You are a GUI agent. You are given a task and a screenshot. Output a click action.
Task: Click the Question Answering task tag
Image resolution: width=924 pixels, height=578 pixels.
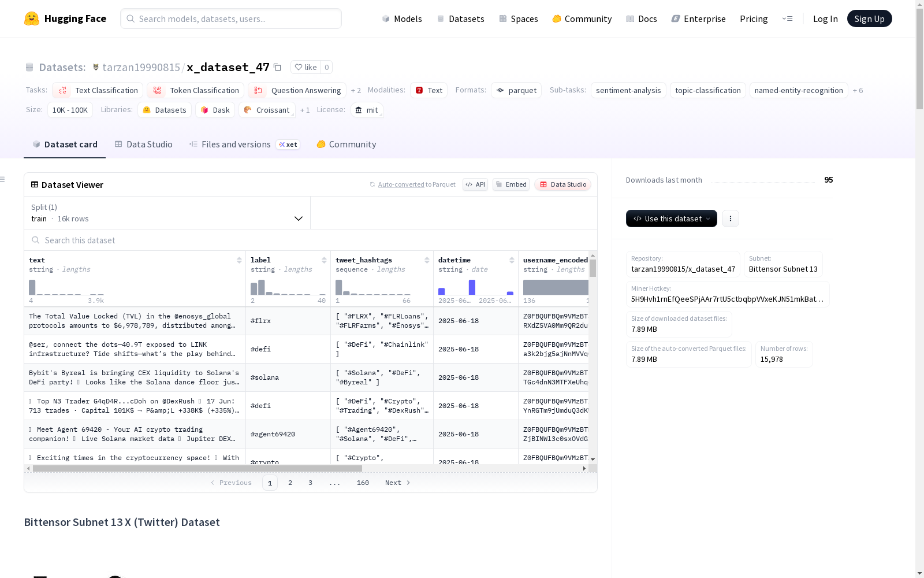click(x=297, y=90)
